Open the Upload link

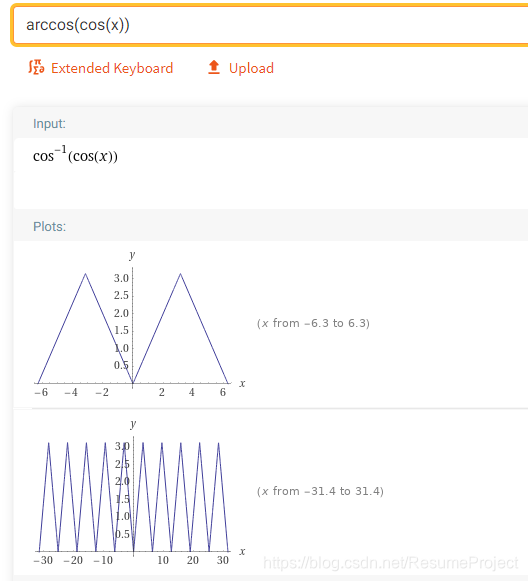tap(251, 68)
